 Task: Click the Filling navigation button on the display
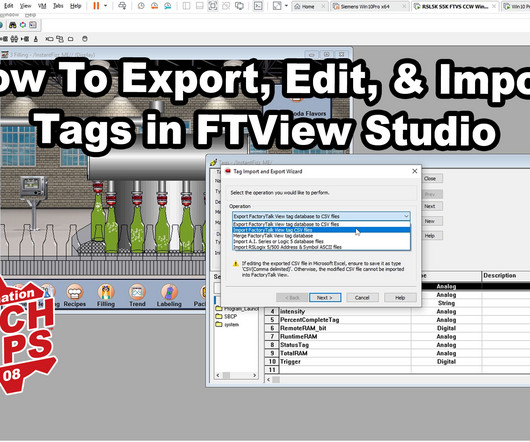(106, 295)
